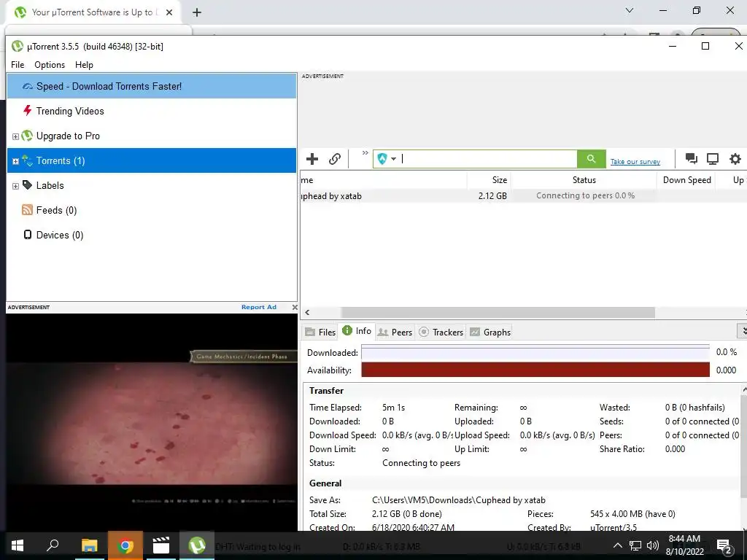This screenshot has height=560, width=747.
Task: Open Preferences gear icon
Action: tap(735, 159)
